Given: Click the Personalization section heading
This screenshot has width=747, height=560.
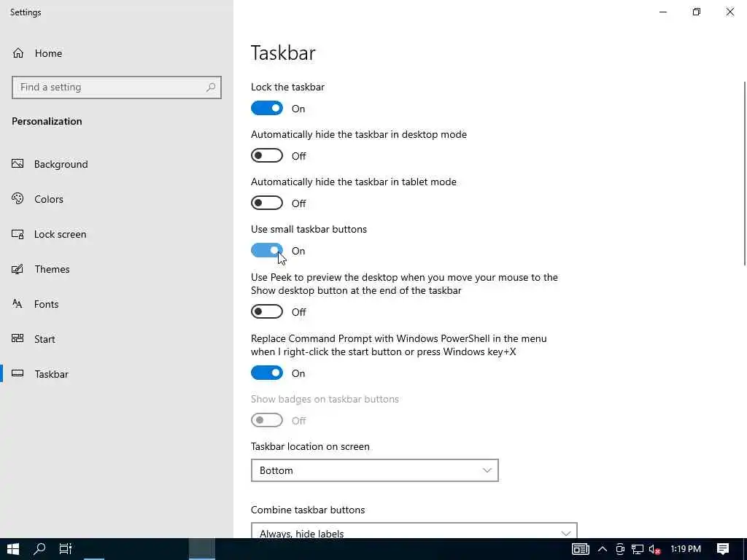Looking at the screenshot, I should click(47, 122).
